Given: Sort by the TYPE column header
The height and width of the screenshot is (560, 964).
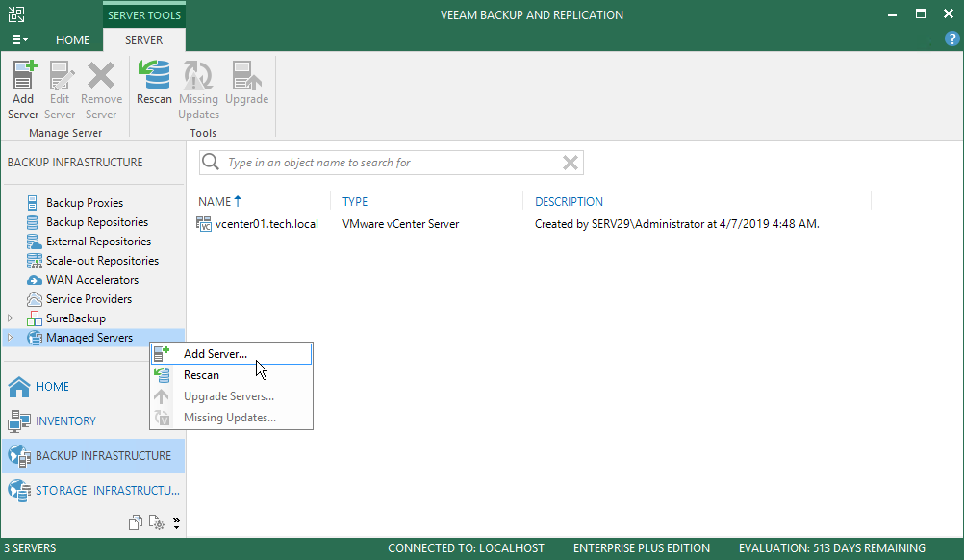Looking at the screenshot, I should click(355, 202).
